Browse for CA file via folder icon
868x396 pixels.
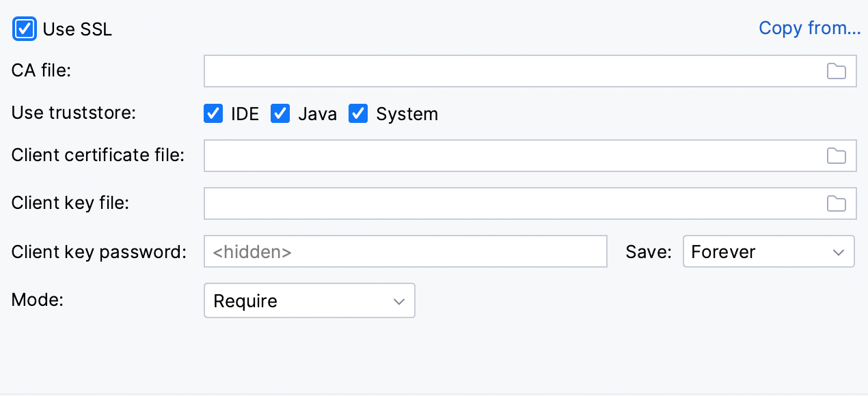836,71
